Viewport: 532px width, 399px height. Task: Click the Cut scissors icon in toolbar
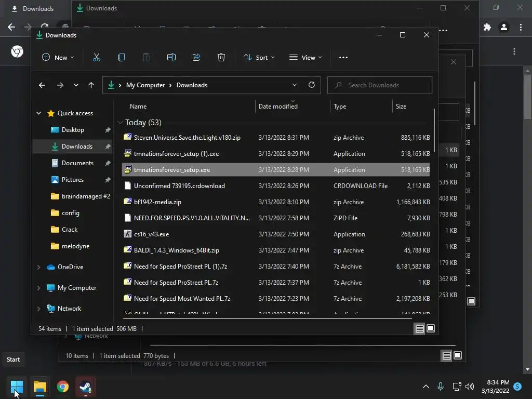click(96, 57)
